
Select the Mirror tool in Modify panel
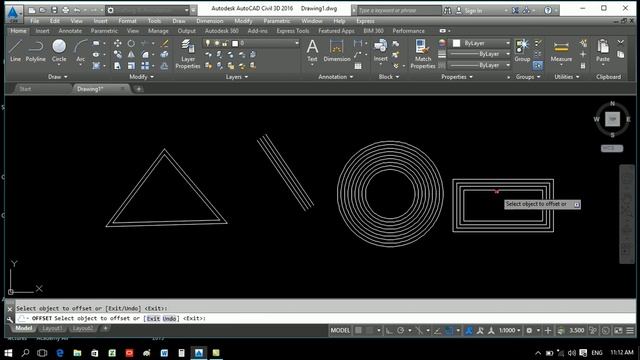(x=131, y=54)
